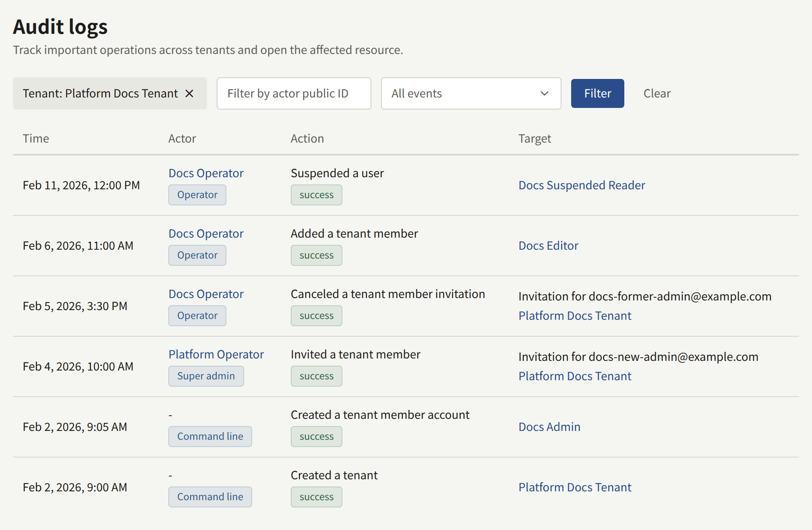812x530 pixels.
Task: Open the Docs Editor target link
Action: [548, 246]
